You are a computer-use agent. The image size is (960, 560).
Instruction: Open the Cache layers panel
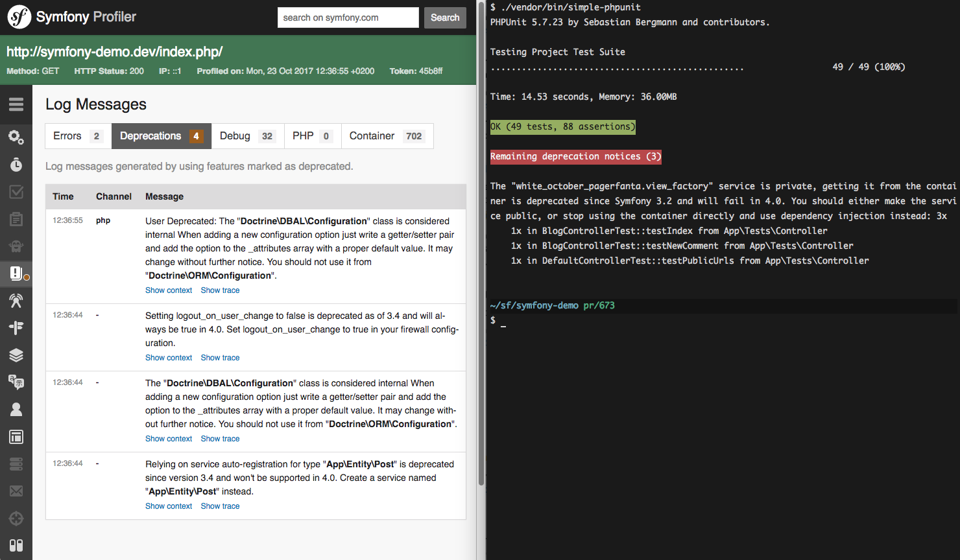tap(16, 355)
